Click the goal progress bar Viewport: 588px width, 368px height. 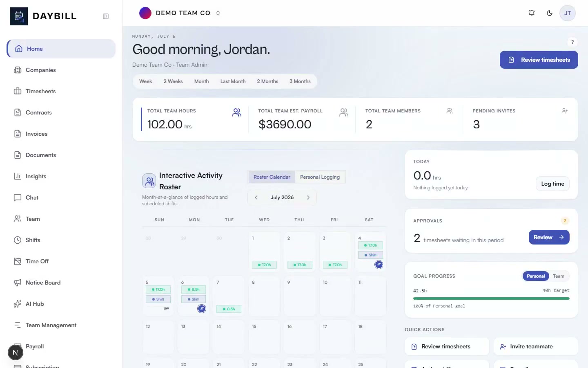[x=491, y=298]
